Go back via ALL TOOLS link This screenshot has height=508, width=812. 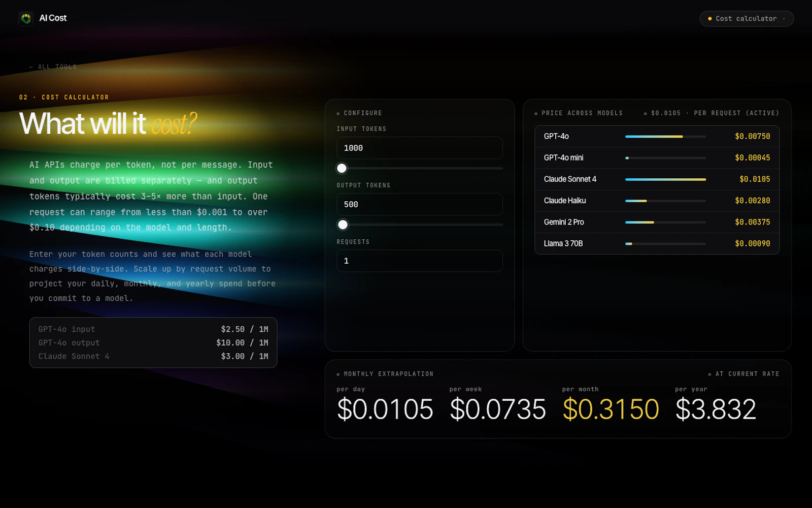tap(53, 67)
